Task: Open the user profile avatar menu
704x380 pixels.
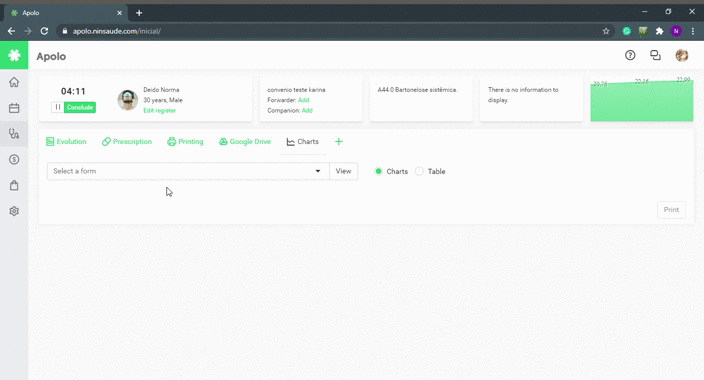Action: click(682, 55)
